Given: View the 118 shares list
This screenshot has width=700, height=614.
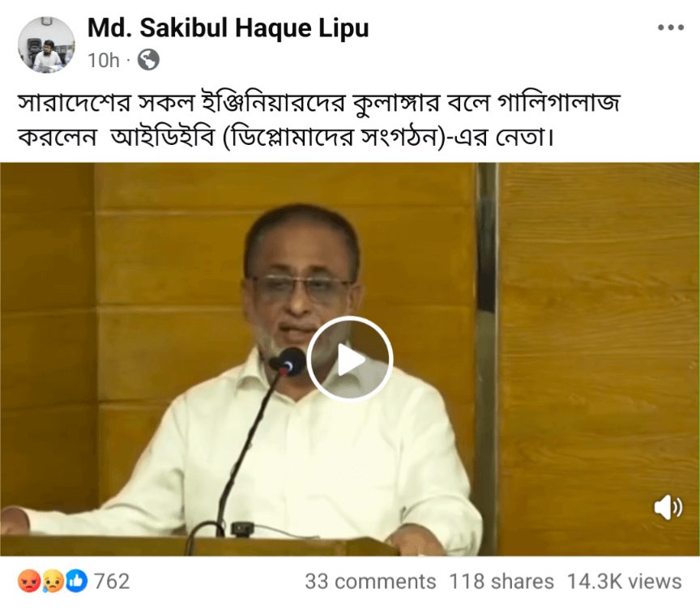Looking at the screenshot, I should pyautogui.click(x=501, y=582).
